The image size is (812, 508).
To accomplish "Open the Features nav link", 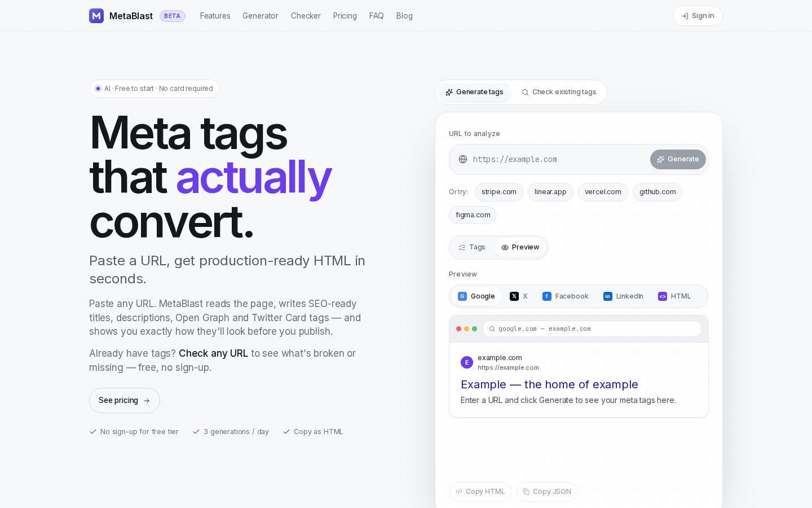I will pos(215,16).
